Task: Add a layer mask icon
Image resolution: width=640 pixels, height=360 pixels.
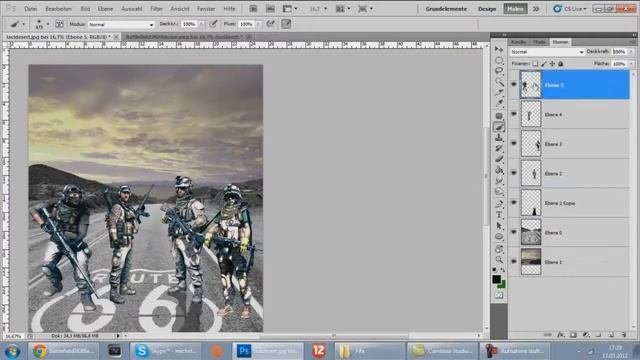Action: pyautogui.click(x=573, y=335)
